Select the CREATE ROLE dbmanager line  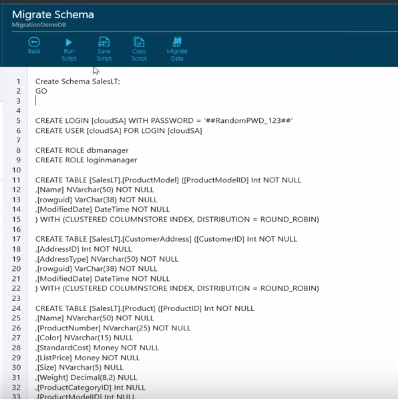click(x=82, y=150)
